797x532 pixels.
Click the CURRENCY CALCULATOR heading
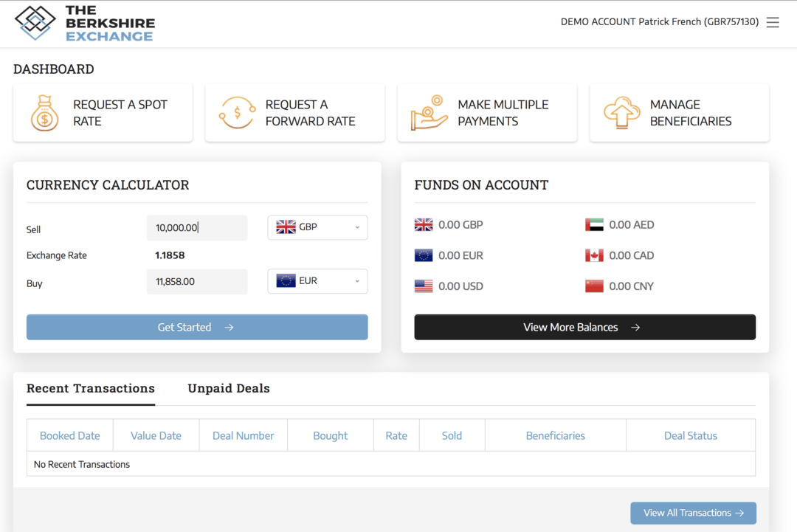point(108,185)
